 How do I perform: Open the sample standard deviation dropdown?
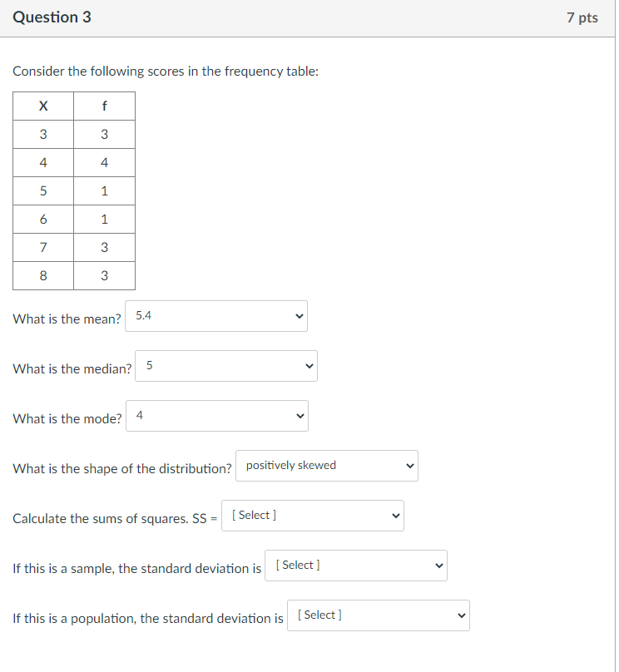(355, 566)
